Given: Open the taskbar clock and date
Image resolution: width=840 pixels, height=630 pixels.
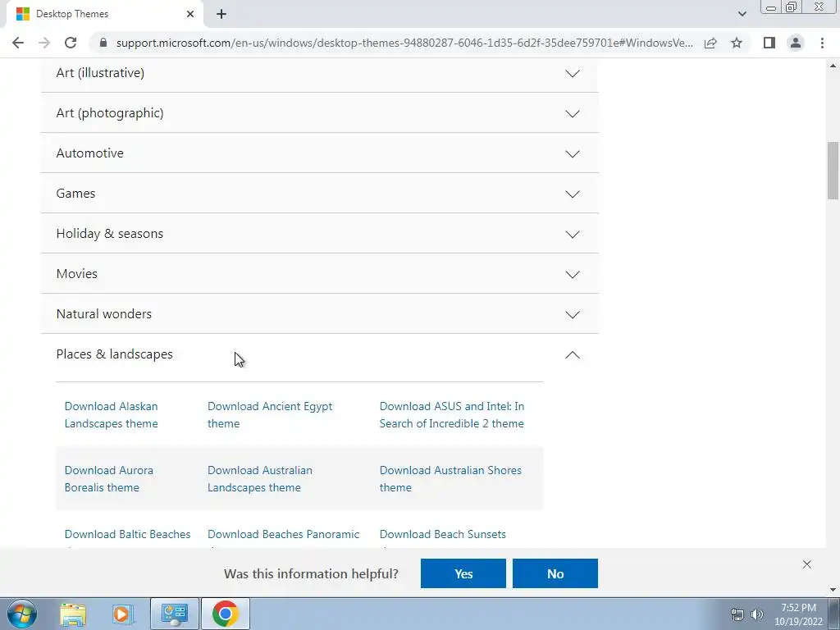Looking at the screenshot, I should click(798, 614).
